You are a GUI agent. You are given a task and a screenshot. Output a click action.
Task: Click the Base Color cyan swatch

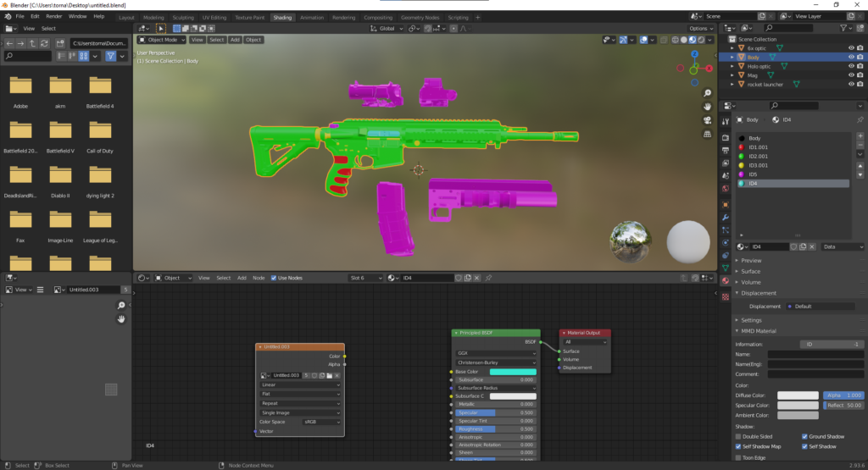click(507, 372)
